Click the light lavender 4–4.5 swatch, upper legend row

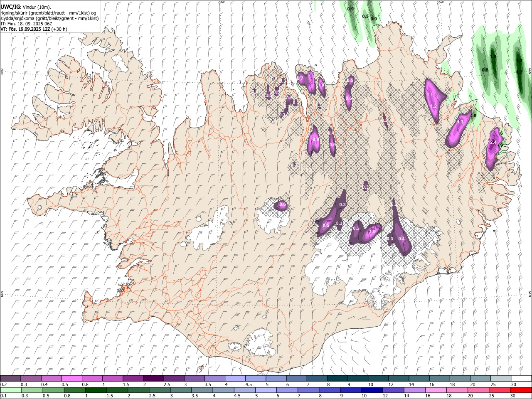pyautogui.click(x=235, y=379)
